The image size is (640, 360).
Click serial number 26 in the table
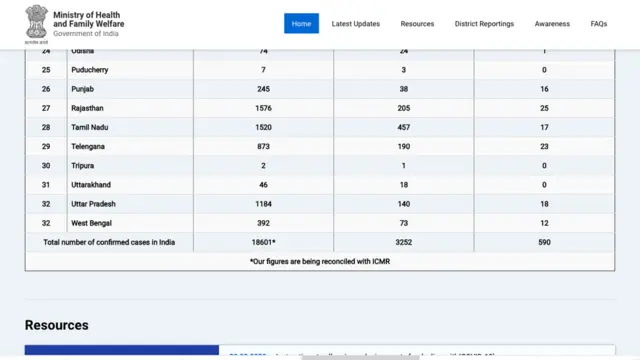(46, 89)
